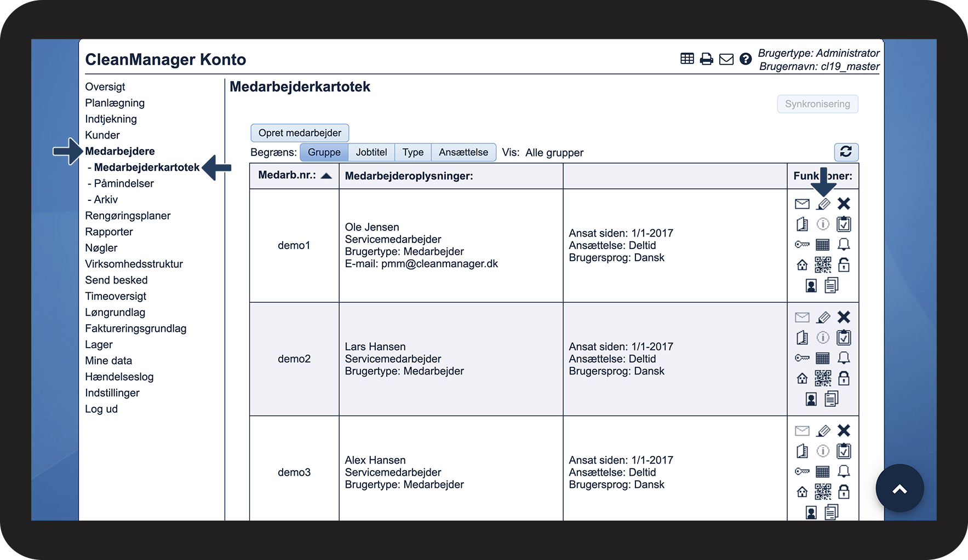This screenshot has width=968, height=560.
Task: Go to Rengøringsplaner in the sidebar
Action: coord(128,216)
